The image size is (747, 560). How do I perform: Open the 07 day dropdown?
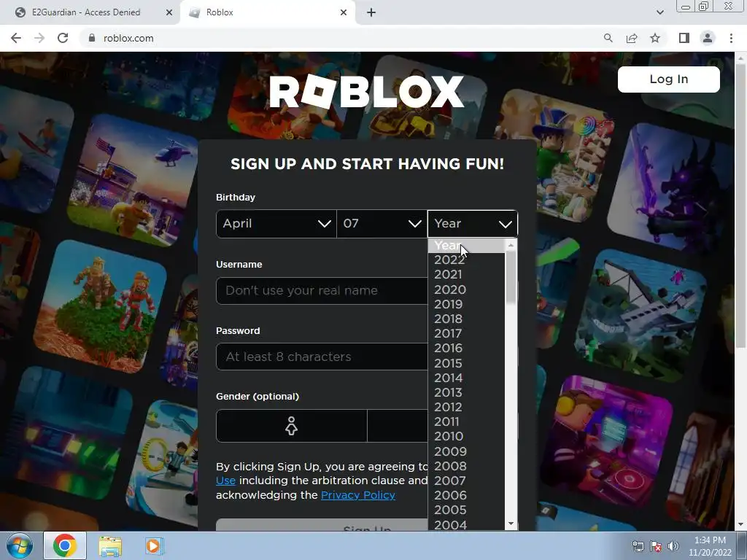click(x=382, y=223)
